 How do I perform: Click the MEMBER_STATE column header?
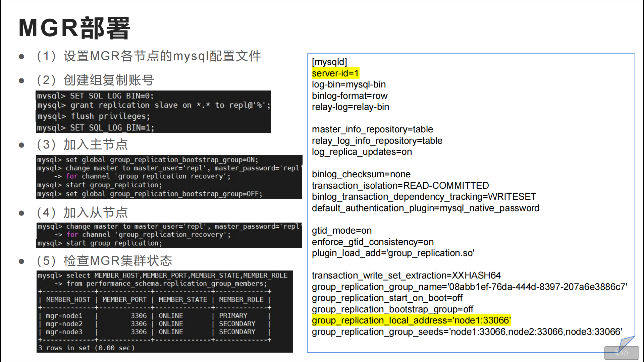[x=183, y=300]
